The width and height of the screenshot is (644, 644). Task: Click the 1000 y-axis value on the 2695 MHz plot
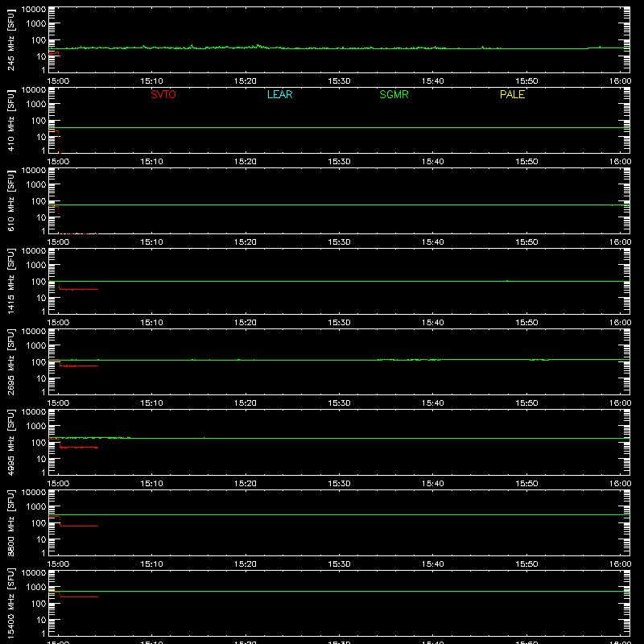pyautogui.click(x=36, y=346)
